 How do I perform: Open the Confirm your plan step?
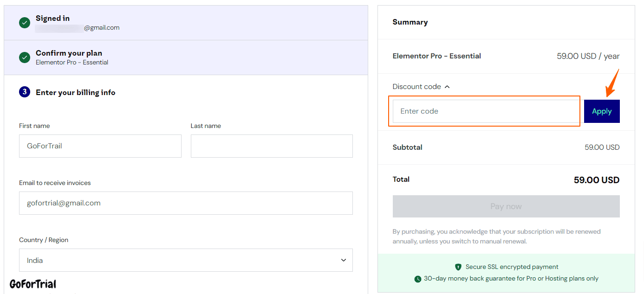pyautogui.click(x=186, y=58)
